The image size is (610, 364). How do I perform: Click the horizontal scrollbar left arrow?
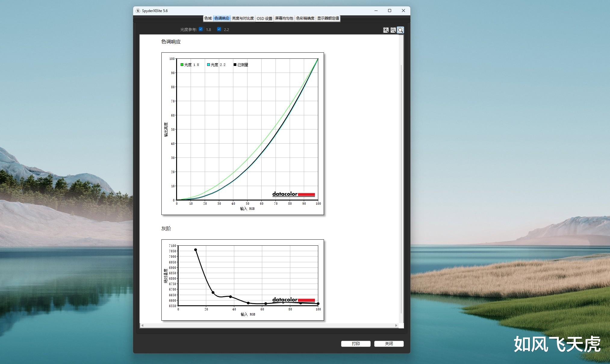pos(142,325)
